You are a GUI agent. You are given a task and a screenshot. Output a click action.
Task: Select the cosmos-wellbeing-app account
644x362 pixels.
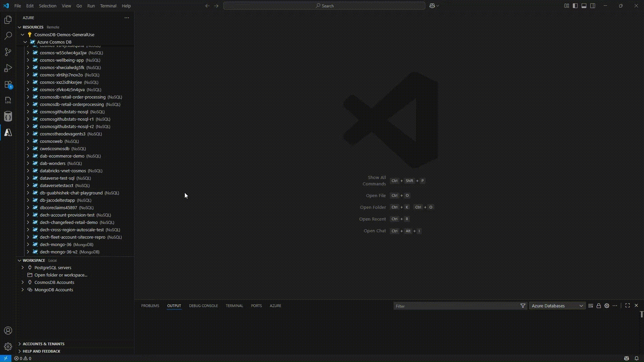(62, 60)
